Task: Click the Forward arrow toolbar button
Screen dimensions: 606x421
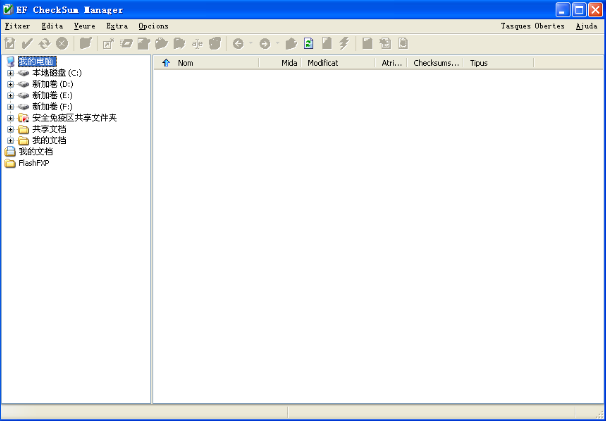Action: 265,44
